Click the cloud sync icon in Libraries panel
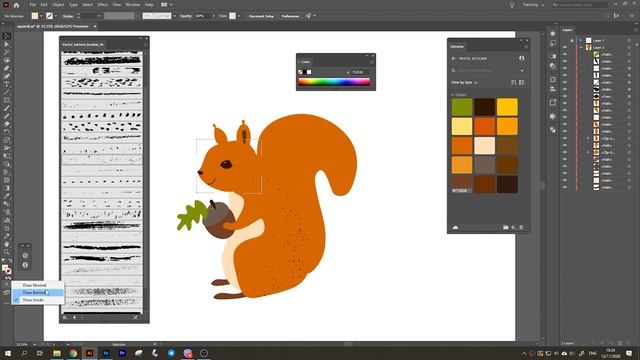 pyautogui.click(x=455, y=227)
